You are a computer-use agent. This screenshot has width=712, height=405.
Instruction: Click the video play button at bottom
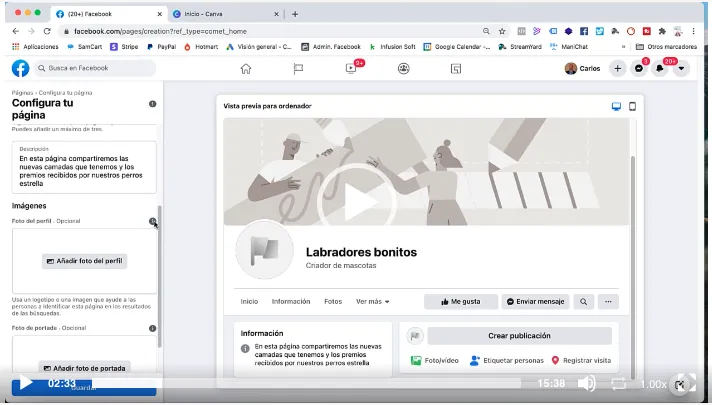point(25,383)
